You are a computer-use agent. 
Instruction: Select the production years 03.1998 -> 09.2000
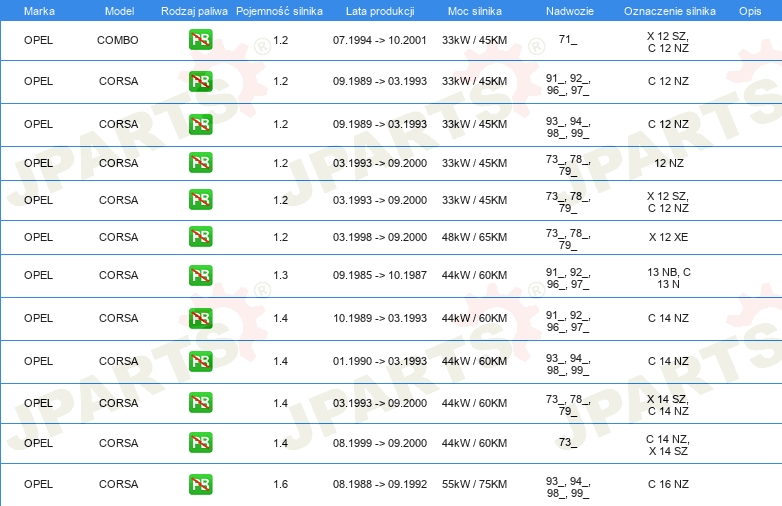(x=380, y=237)
